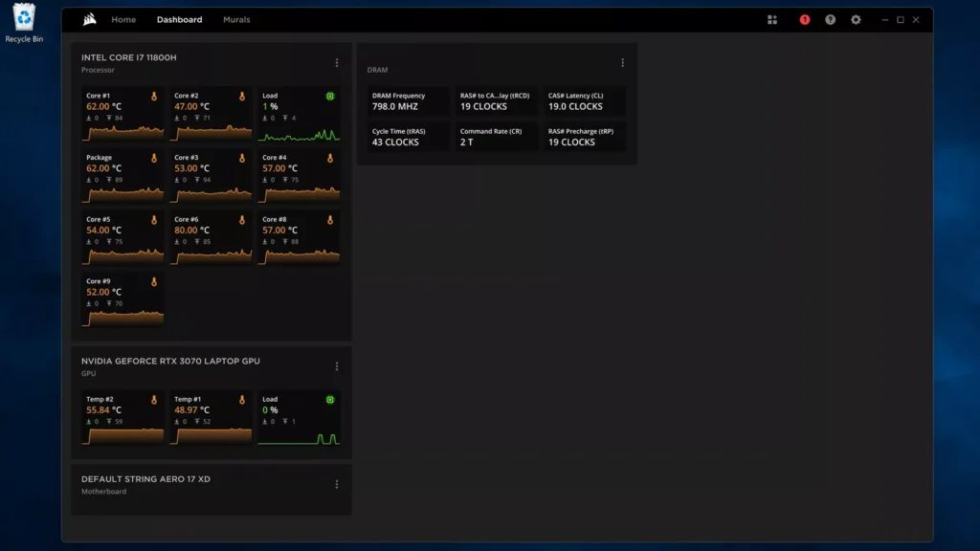Open DRAM panel options menu
The height and width of the screenshot is (551, 980).
(x=622, y=63)
